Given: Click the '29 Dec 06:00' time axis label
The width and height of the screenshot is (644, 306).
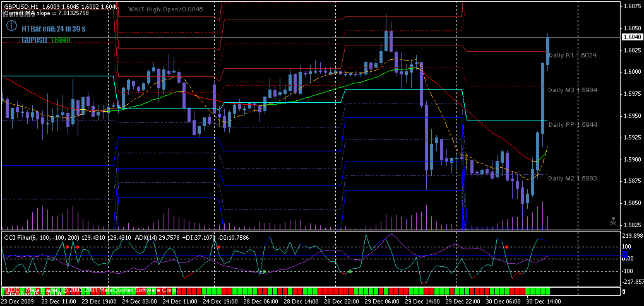Looking at the screenshot, I should 381,301.
